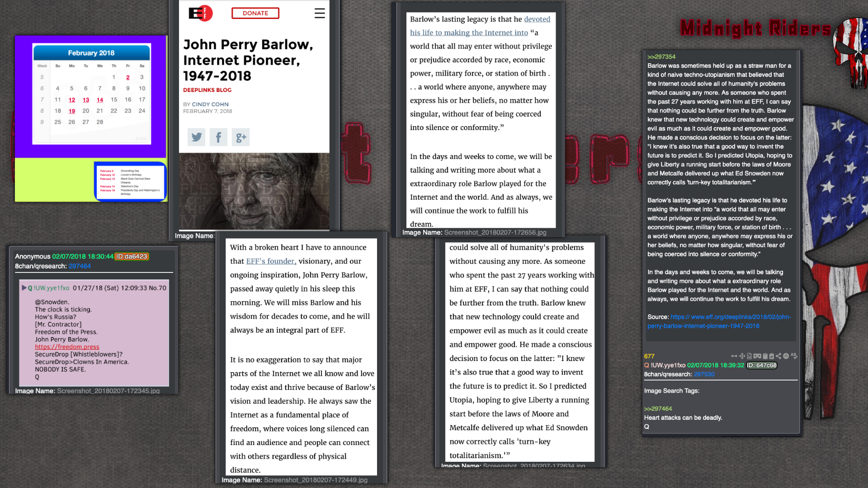Click the "EFF's founder," hyperlink

(271, 261)
